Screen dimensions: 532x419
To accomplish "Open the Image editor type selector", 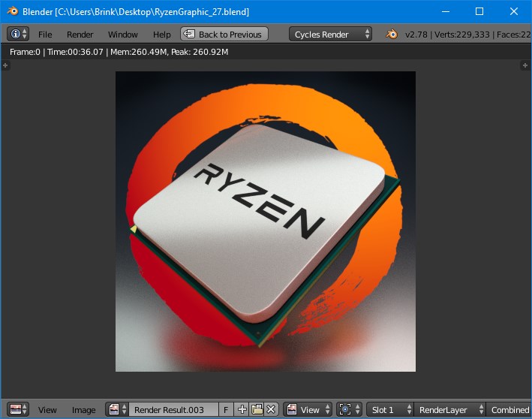I will pyautogui.click(x=18, y=409).
